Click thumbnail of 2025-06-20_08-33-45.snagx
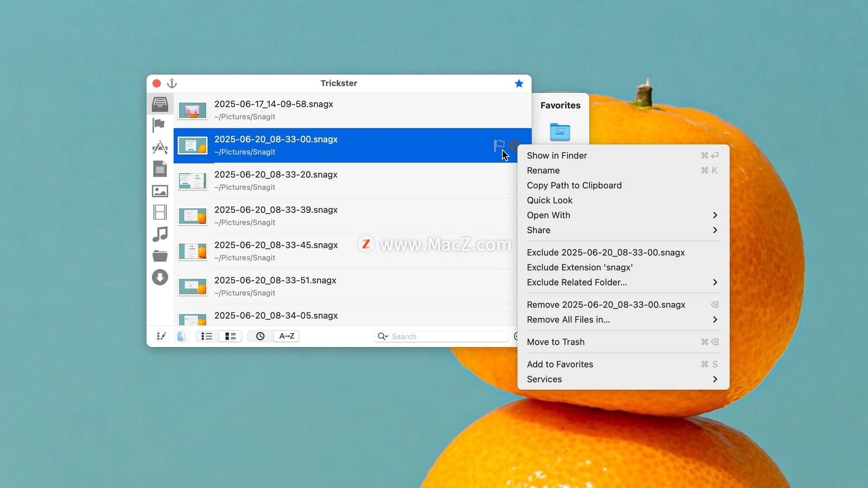868x488 pixels. [x=193, y=251]
